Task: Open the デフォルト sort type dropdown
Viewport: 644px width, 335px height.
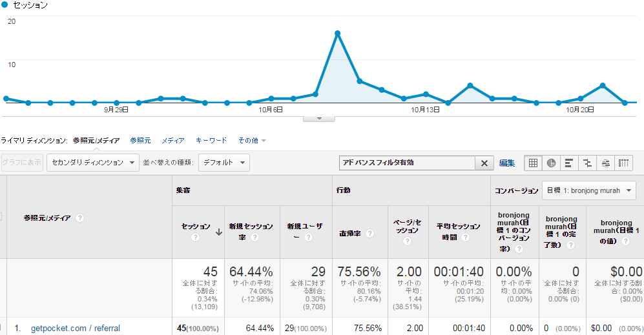Action: (224, 163)
